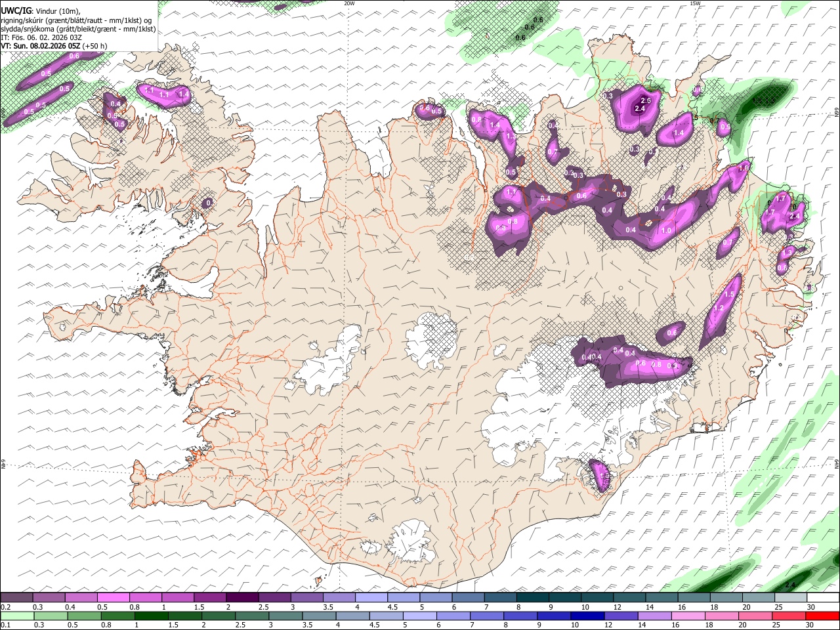
Task: Click the '0.1' label in rain legend
Action: [x=5, y=625]
